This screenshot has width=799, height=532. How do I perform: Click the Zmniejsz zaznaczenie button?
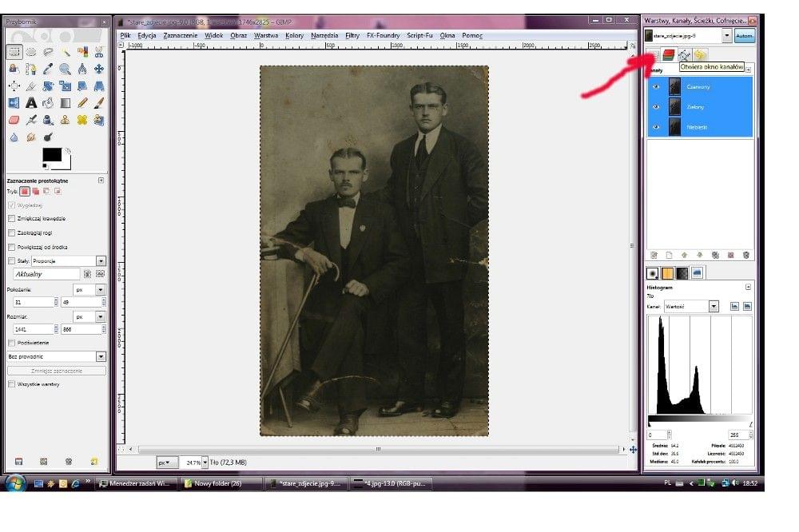point(57,371)
